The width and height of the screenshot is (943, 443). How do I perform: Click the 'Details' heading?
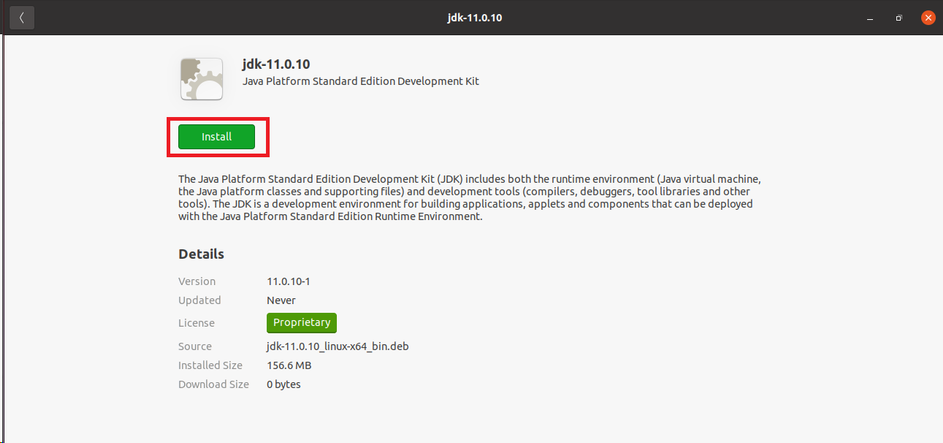coord(201,254)
